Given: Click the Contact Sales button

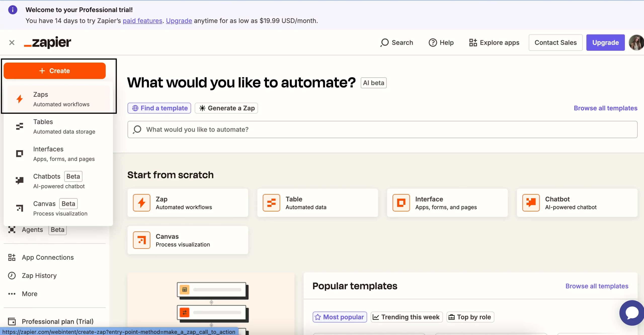Looking at the screenshot, I should click(555, 42).
